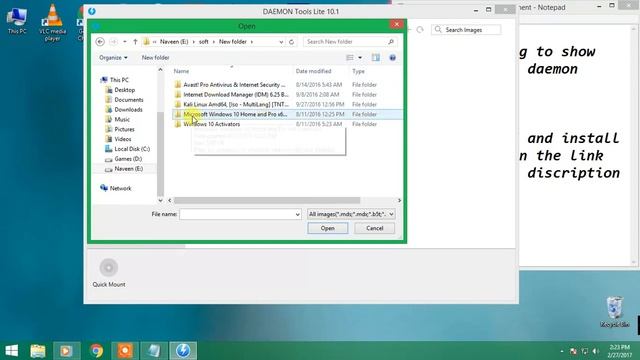The width and height of the screenshot is (640, 360).
Task: Click the navigation pane vertical scrollbar
Action: click(x=160, y=153)
